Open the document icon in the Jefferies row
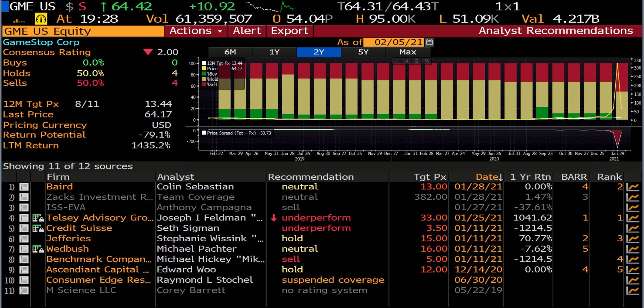The image size is (644, 308). tap(24, 239)
